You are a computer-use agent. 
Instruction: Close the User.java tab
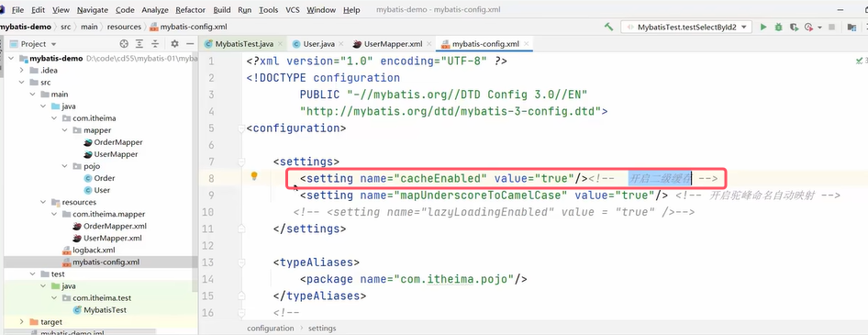pyautogui.click(x=341, y=44)
